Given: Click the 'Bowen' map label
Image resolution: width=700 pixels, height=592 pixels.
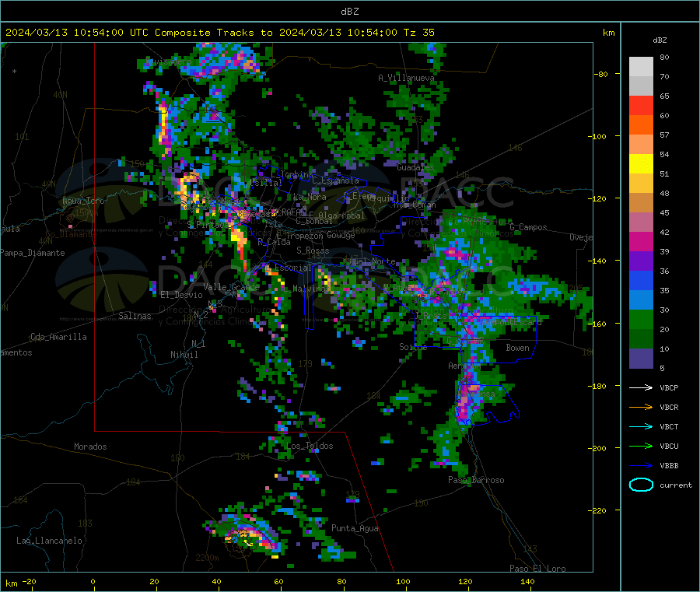Looking at the screenshot, I should [517, 347].
